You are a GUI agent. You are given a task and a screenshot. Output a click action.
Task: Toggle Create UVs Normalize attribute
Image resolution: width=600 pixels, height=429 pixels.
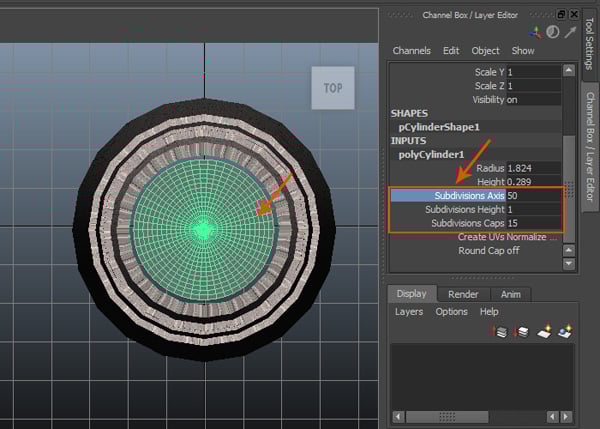coord(507,237)
